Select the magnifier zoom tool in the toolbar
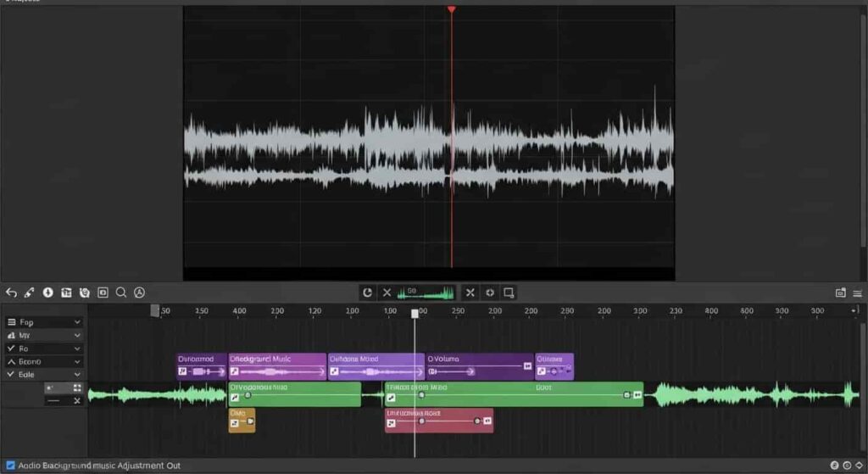This screenshot has height=474, width=868. click(120, 293)
